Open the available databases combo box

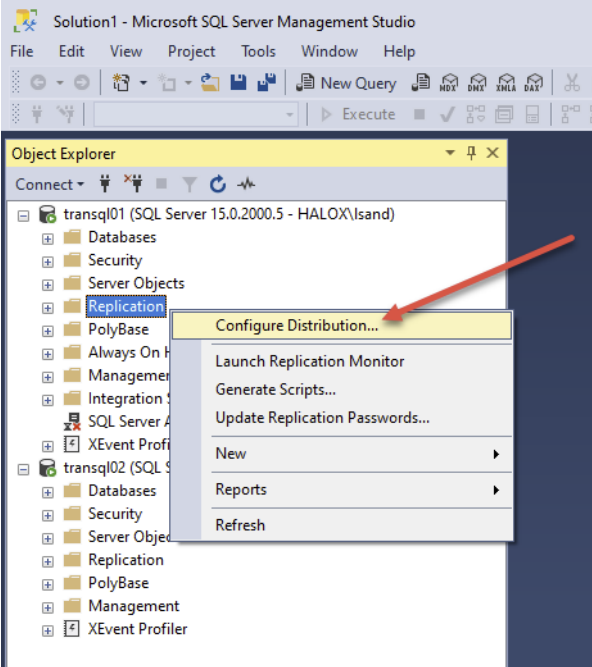[x=194, y=114]
